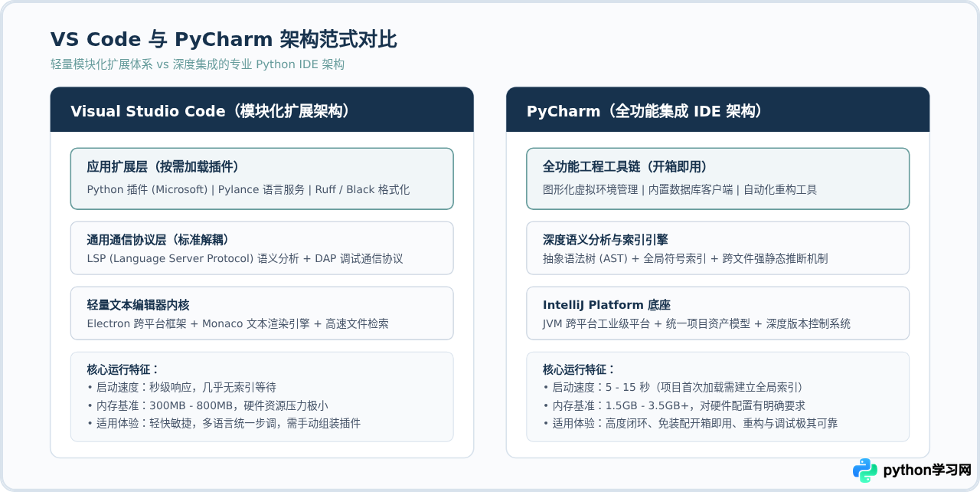Click the line "LSP (Language Server Protocol) 语义分析 + DAP 调试通信协议"
980x492 pixels.
tap(245, 259)
